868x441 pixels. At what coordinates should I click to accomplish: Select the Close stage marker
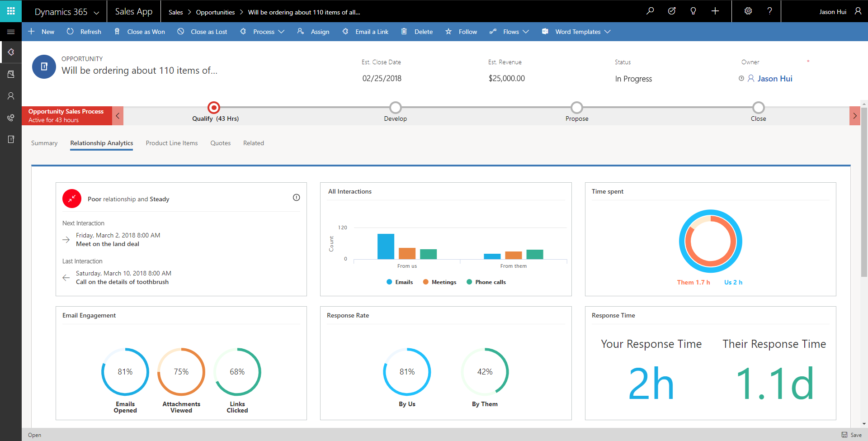759,108
